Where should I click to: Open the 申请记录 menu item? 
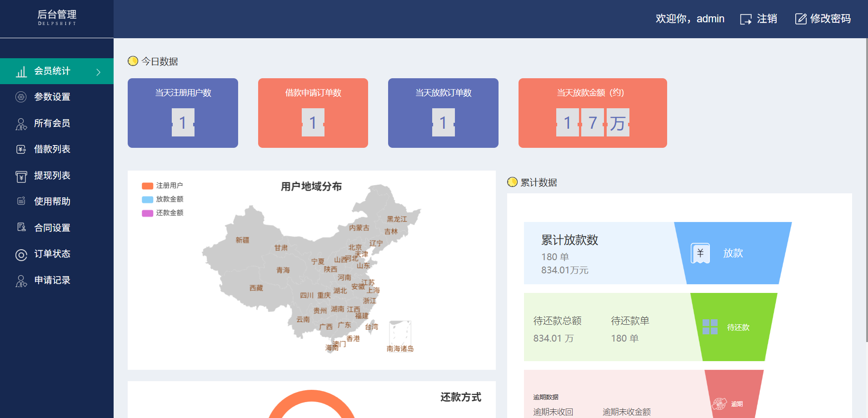52,280
